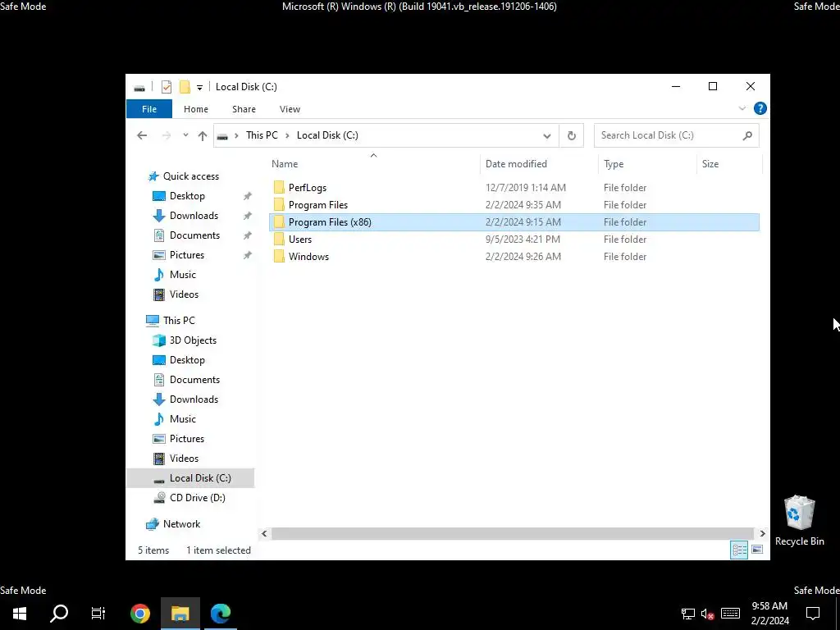840x630 pixels.
Task: Click the horizontal scrollbar left arrow
Action: coord(264,533)
